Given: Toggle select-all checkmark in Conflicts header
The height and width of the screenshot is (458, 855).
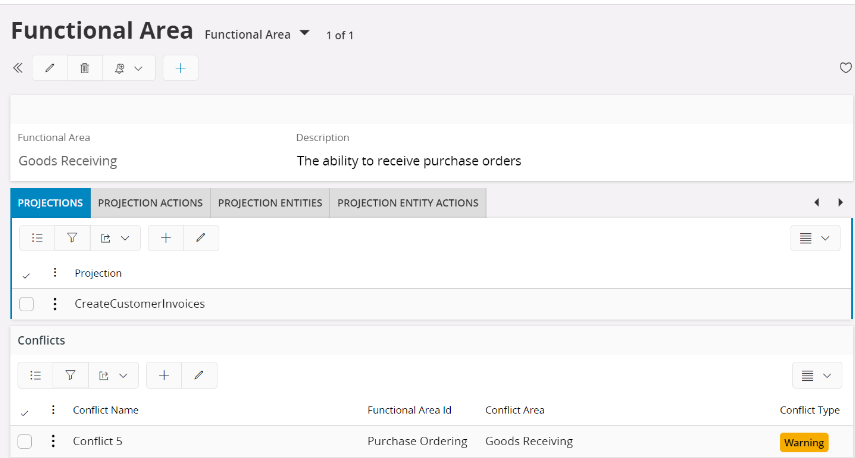Looking at the screenshot, I should pos(25,411).
